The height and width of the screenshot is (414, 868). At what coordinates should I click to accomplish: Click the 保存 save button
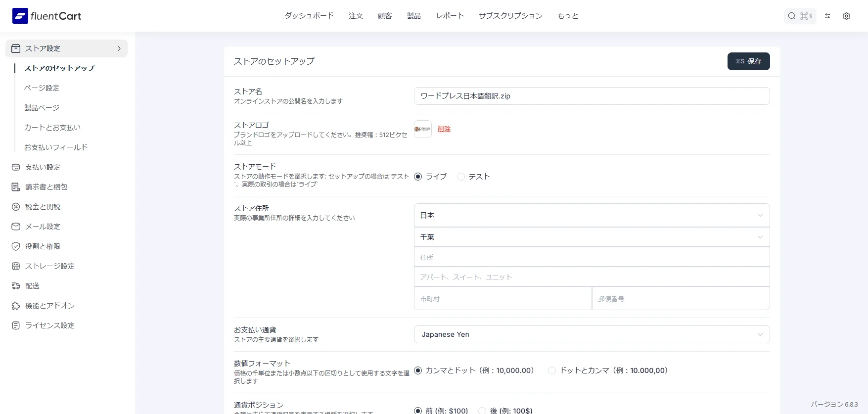[748, 61]
